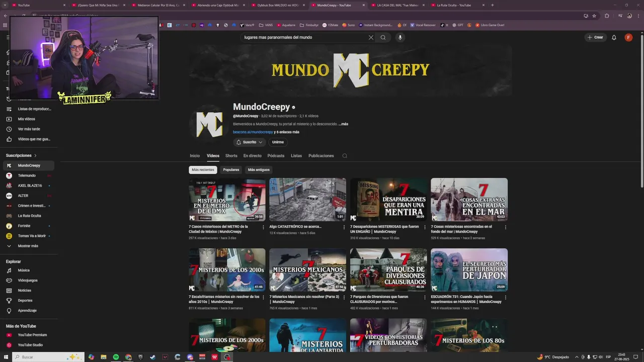Click the magnifier search button
644x362 pixels.
[x=383, y=37]
